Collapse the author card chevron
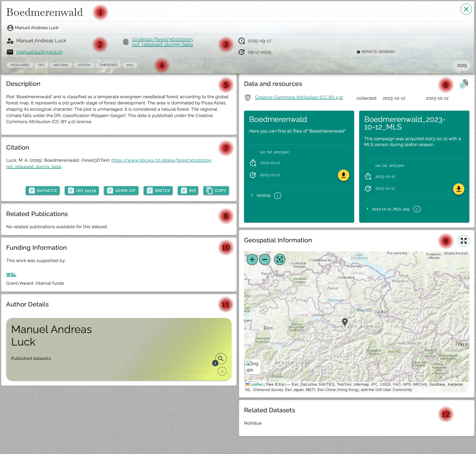 point(222,371)
